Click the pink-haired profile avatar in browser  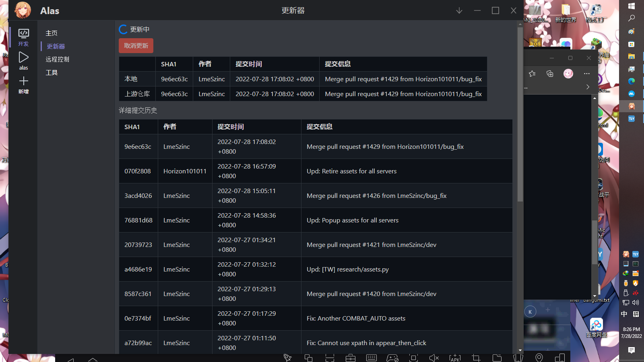point(568,74)
